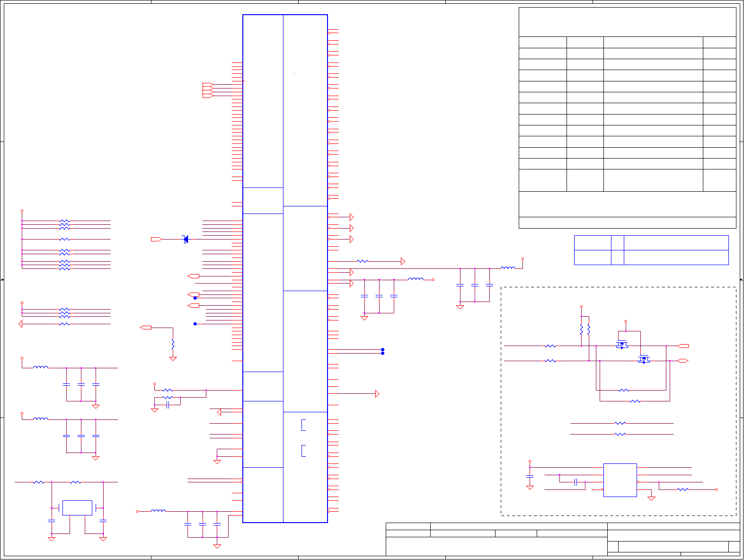Click the ground symbol below the vertical resistor
744x560 pixels.
[173, 359]
